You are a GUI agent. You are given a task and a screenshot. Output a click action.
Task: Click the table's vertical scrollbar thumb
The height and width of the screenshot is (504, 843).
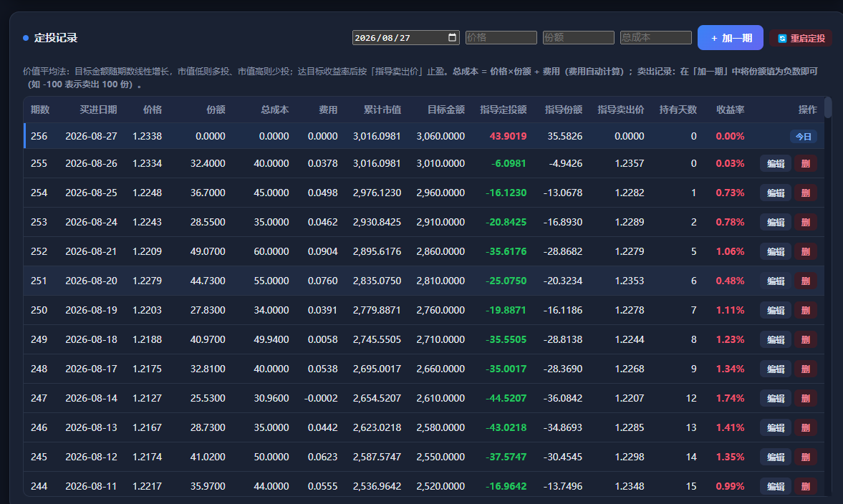(x=828, y=107)
